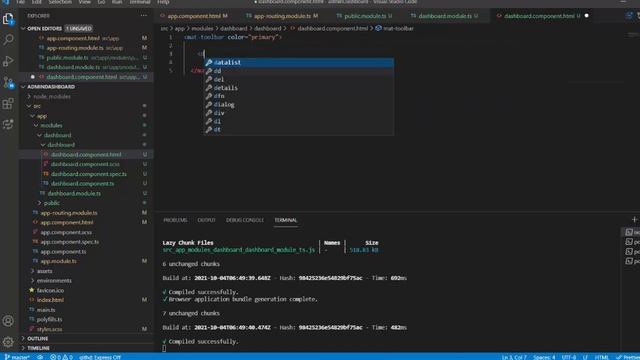Choose datalist from autocomplete suggestions
The width and height of the screenshot is (640, 360).
299,62
